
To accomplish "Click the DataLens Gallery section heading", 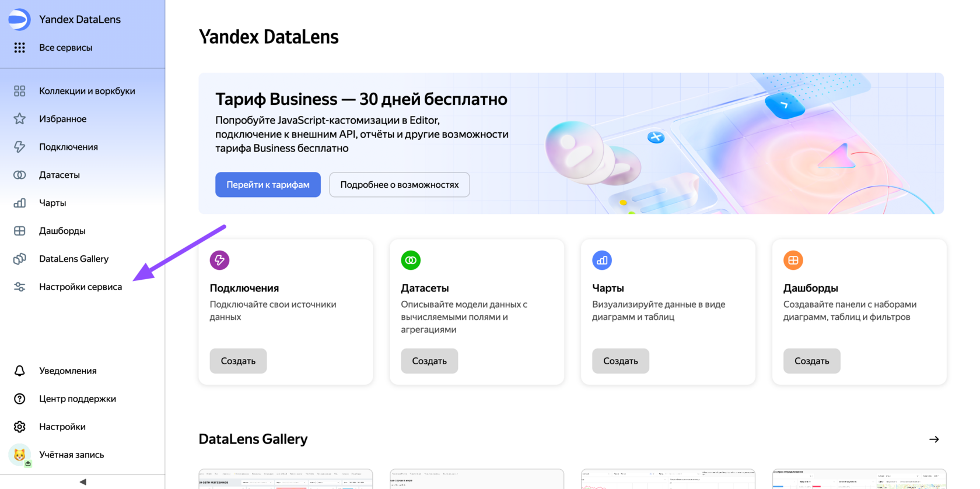I will 253,439.
